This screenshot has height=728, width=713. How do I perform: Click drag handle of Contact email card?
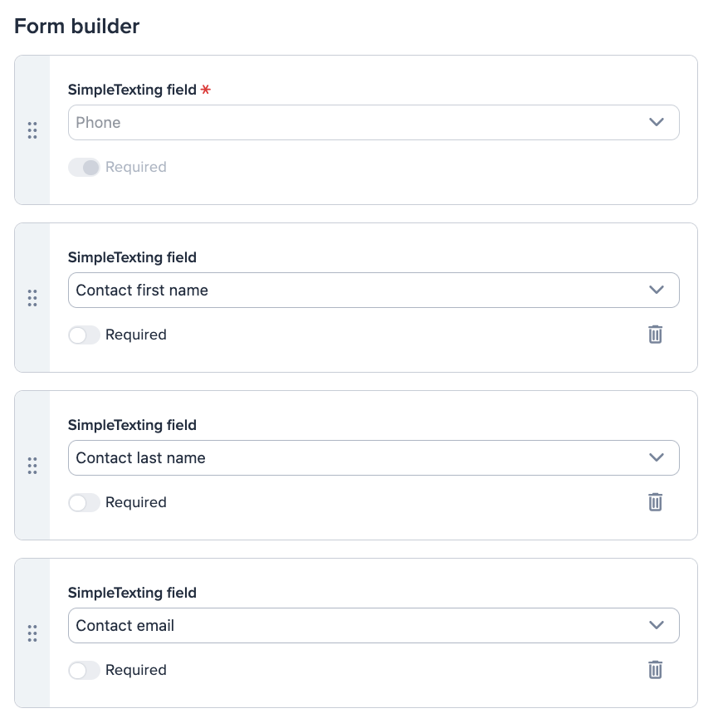[32, 633]
